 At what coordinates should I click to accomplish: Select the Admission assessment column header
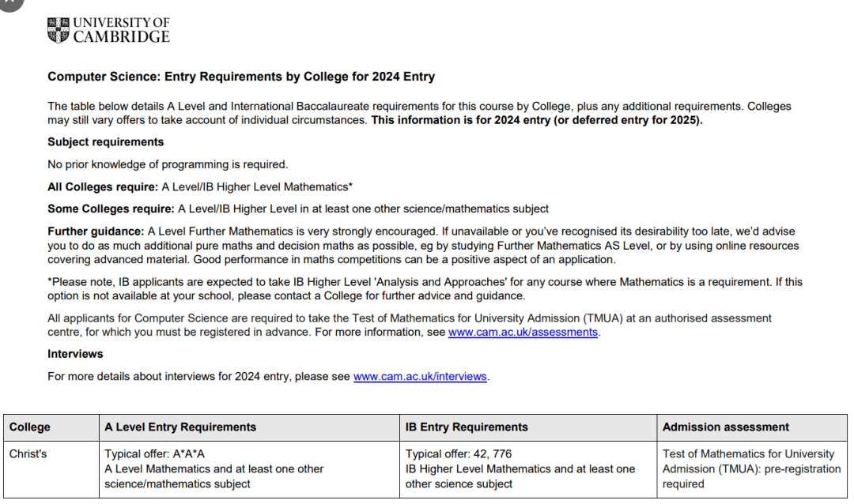tap(752, 427)
